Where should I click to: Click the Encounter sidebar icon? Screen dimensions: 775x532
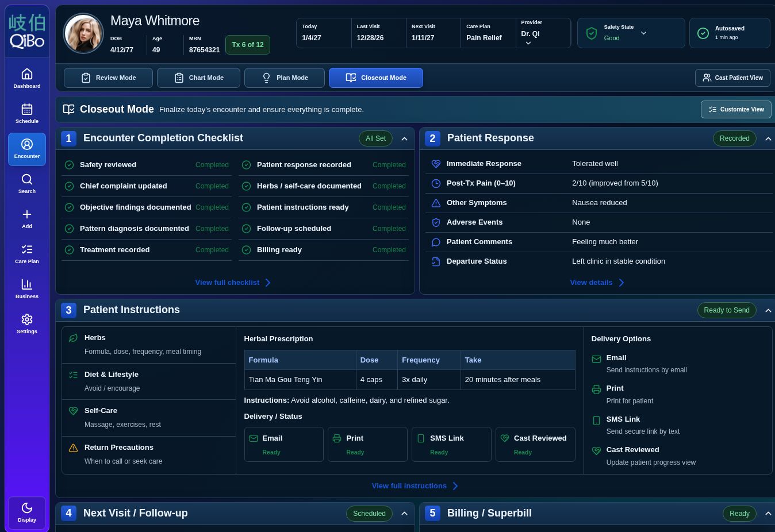[x=27, y=144]
